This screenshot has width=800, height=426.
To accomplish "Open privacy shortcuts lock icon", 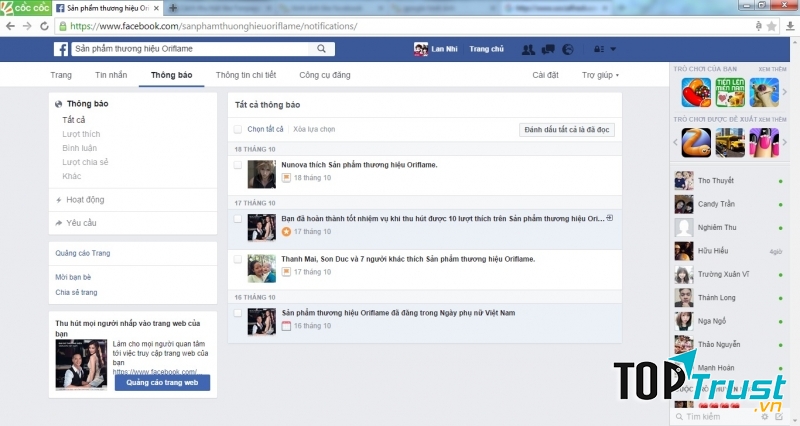I will pyautogui.click(x=599, y=49).
